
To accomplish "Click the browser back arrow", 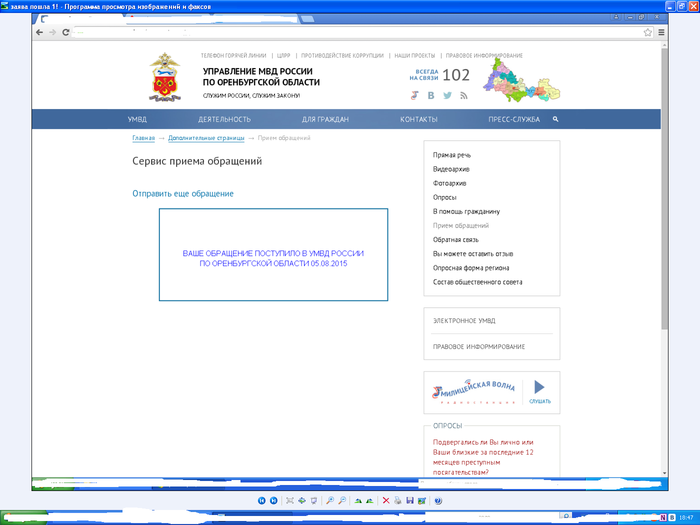I will coord(40,32).
